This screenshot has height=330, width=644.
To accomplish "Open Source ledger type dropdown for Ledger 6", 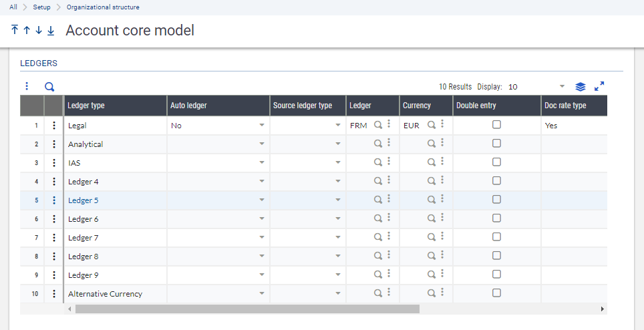I will point(338,219).
